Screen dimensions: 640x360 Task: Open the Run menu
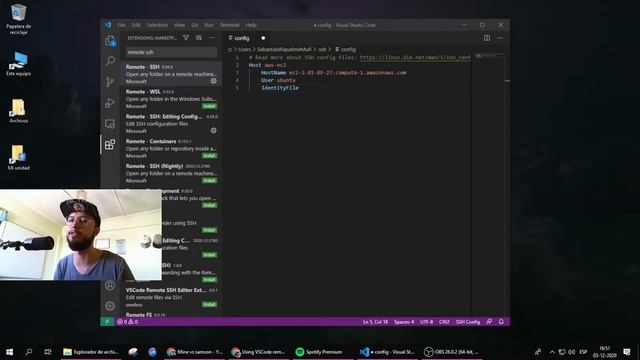click(209, 25)
